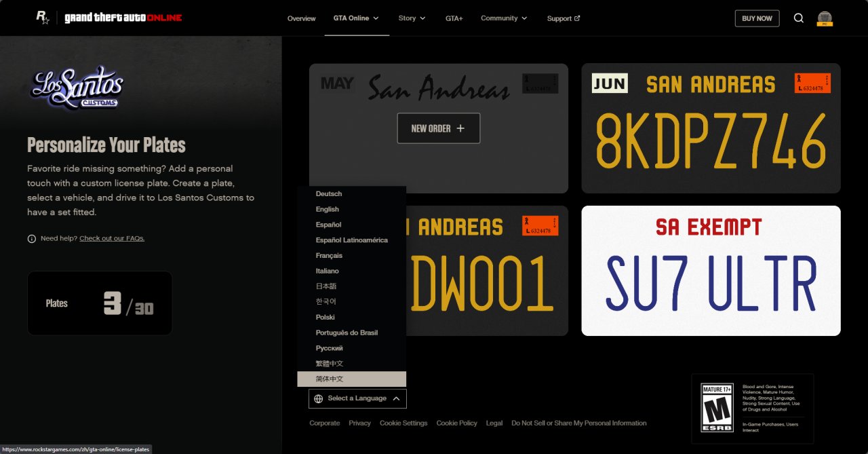
Task: Open the Grand Theft Auto Online logo link
Action: [x=123, y=18]
